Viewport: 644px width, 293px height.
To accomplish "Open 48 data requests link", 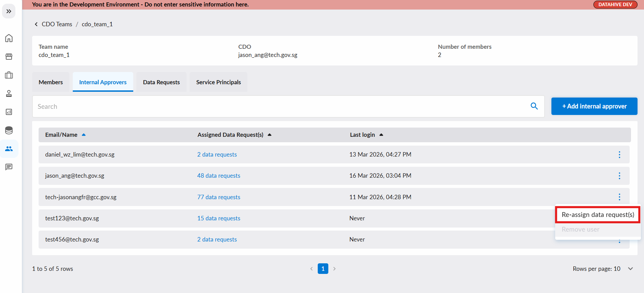I will (219, 176).
